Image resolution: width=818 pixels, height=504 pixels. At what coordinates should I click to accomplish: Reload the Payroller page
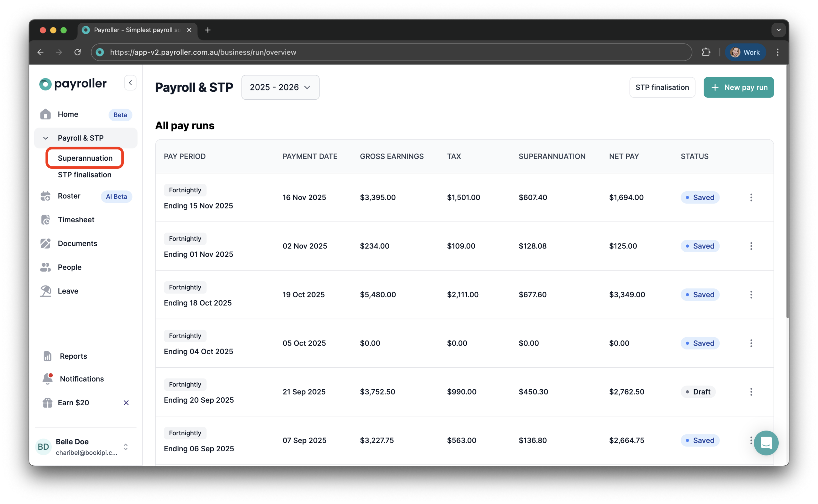tap(77, 52)
